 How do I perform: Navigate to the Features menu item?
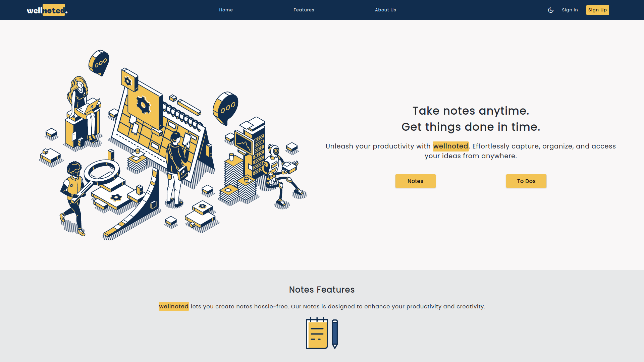tap(304, 10)
